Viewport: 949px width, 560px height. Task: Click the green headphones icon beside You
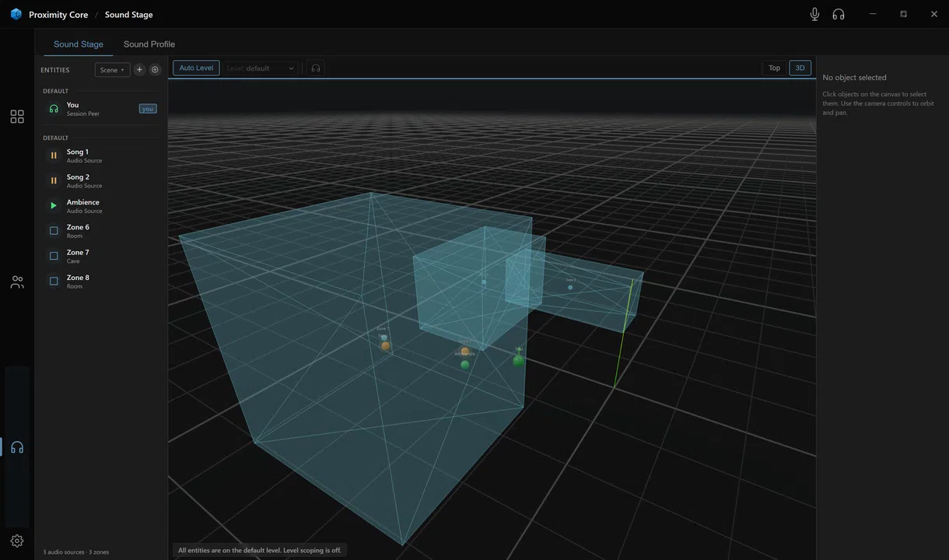pyautogui.click(x=54, y=109)
